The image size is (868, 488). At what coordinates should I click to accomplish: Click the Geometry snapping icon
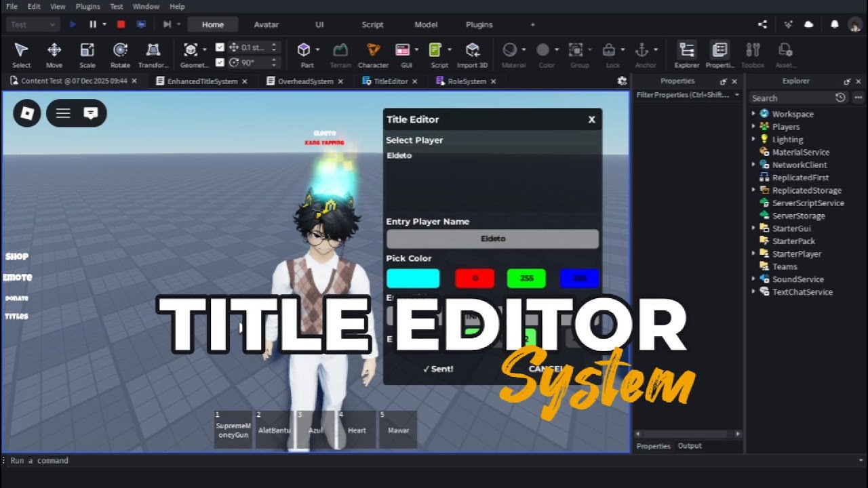click(x=191, y=50)
